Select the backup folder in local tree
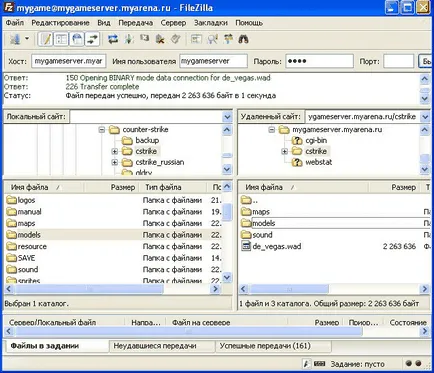 [147, 140]
